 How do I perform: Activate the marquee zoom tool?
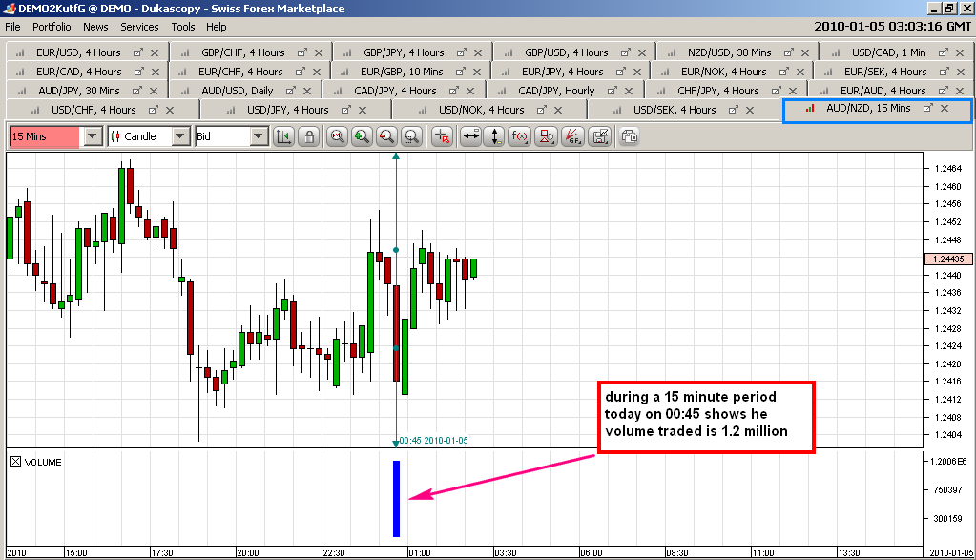click(x=410, y=136)
